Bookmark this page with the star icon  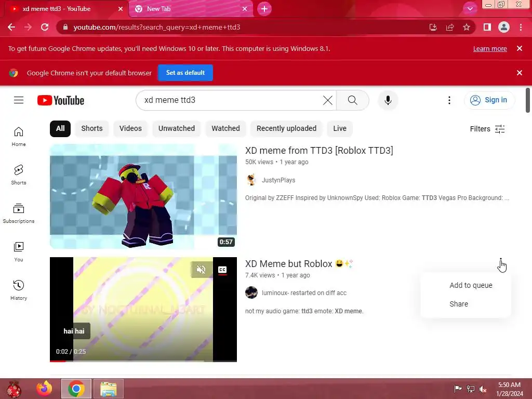pyautogui.click(x=467, y=27)
